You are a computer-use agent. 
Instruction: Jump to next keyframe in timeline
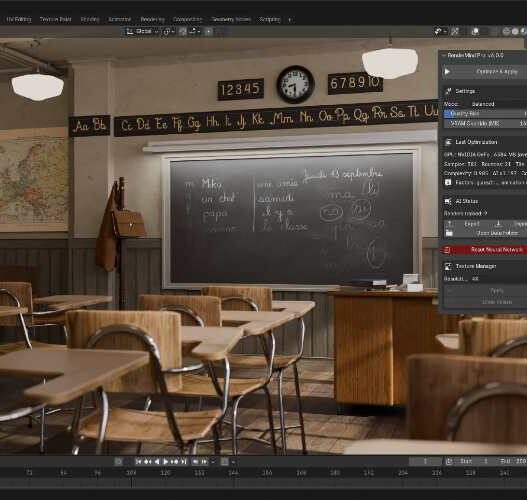(174, 462)
